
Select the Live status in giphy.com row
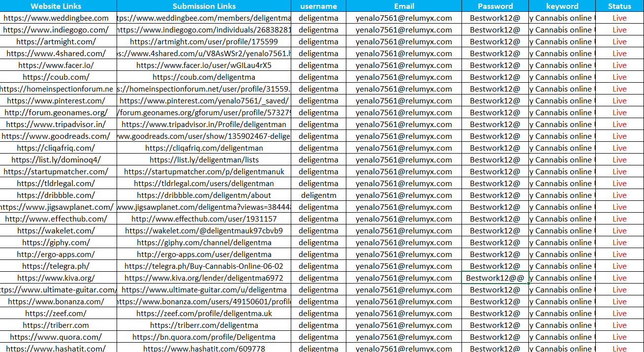point(619,243)
